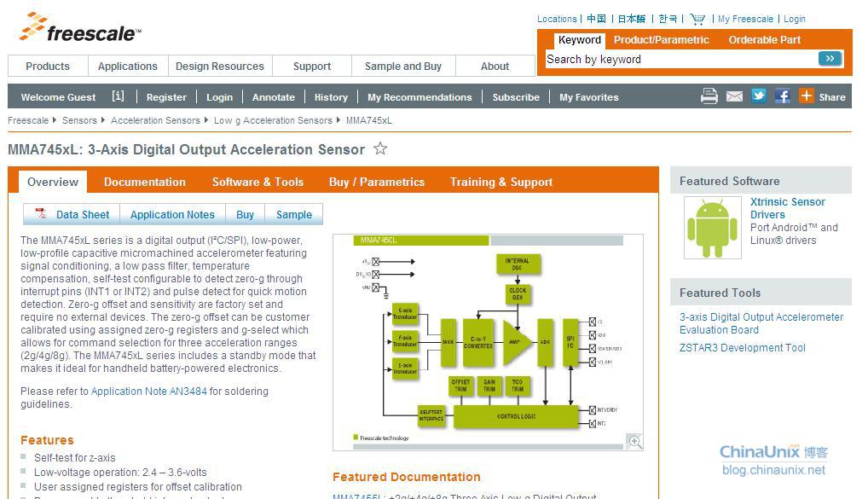The image size is (868, 499).
Task: Share on Facebook icon
Action: click(x=782, y=96)
